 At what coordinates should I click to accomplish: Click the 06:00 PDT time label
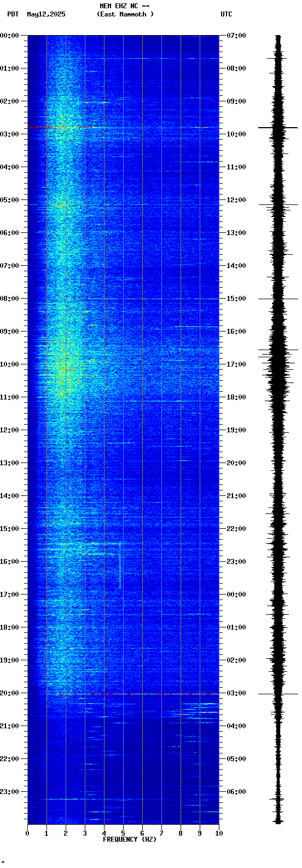[x=9, y=233]
